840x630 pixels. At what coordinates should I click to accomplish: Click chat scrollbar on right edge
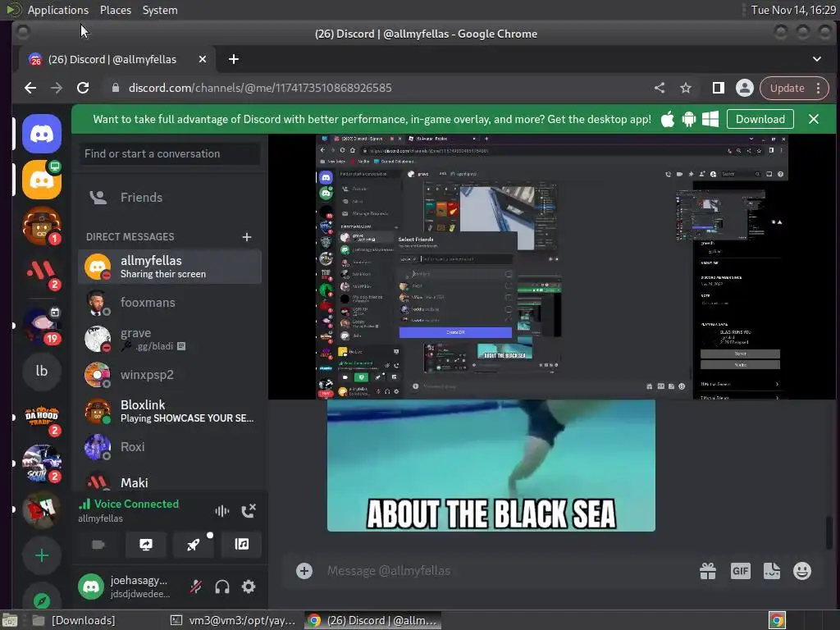[829, 533]
